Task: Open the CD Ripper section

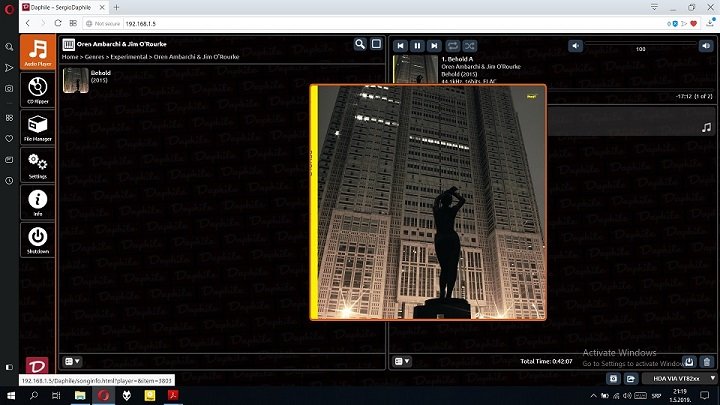Action: 38,90
